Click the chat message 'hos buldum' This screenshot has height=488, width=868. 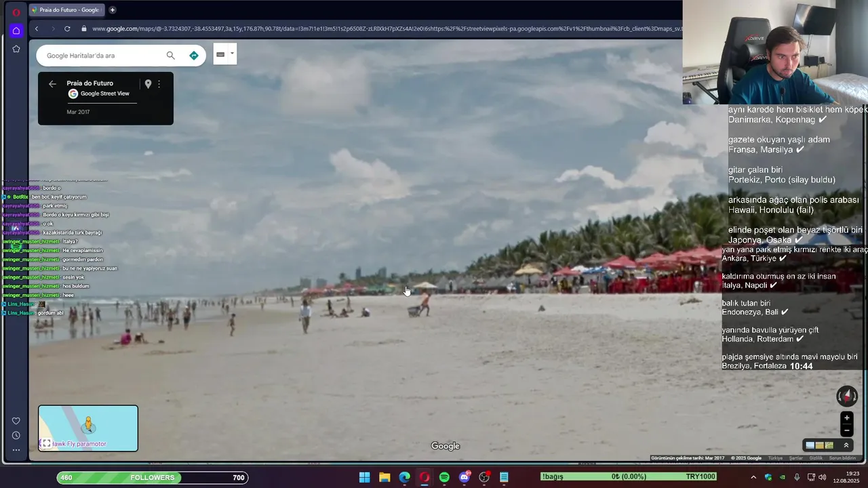coord(76,286)
